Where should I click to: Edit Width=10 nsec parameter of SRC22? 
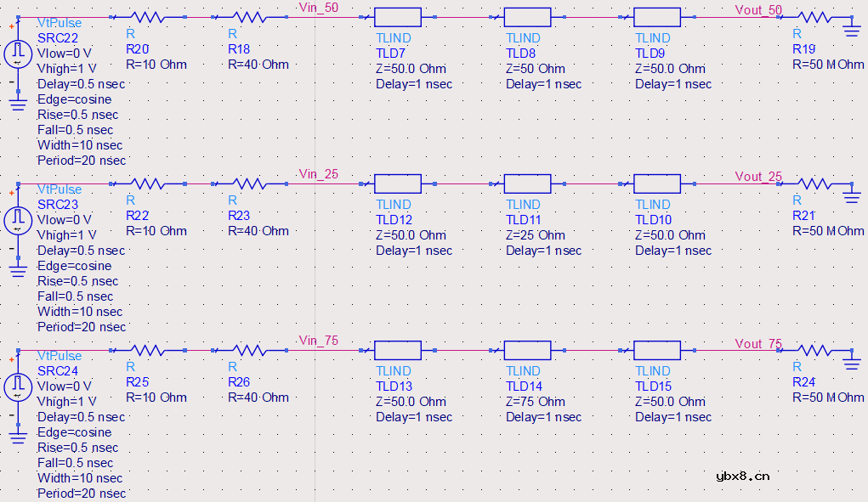(x=80, y=145)
